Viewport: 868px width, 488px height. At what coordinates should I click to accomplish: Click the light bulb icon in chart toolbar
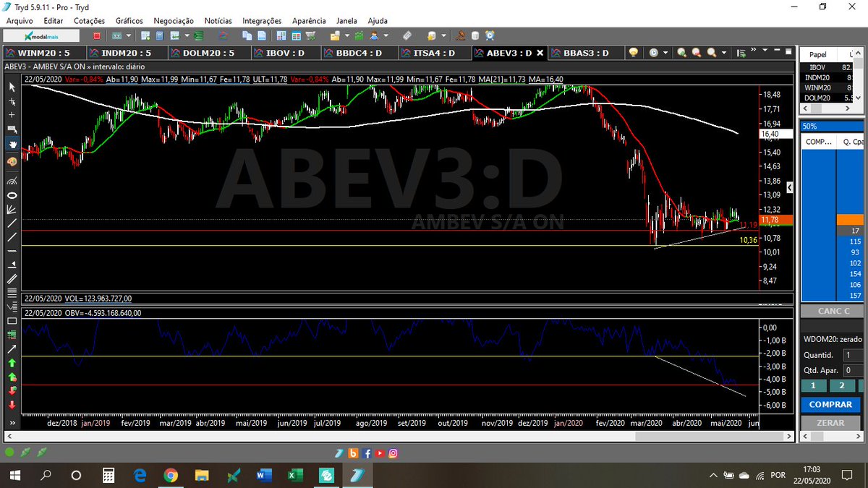634,52
